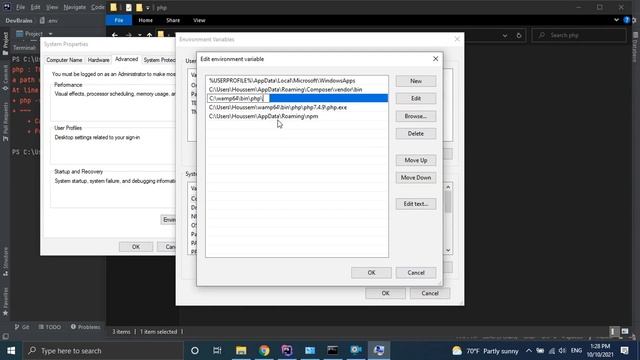Close the Environment Variables window
The height and width of the screenshot is (360, 640).
pos(457,39)
